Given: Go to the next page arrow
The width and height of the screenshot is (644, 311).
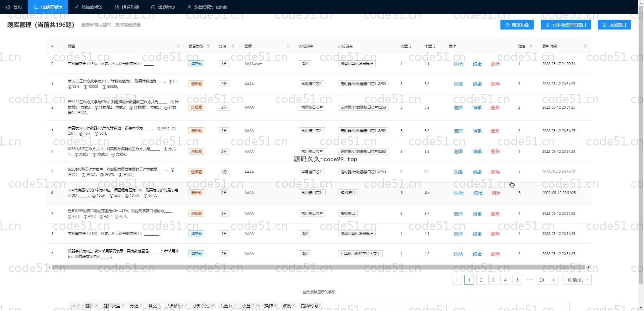Looking at the screenshot, I should (x=553, y=280).
